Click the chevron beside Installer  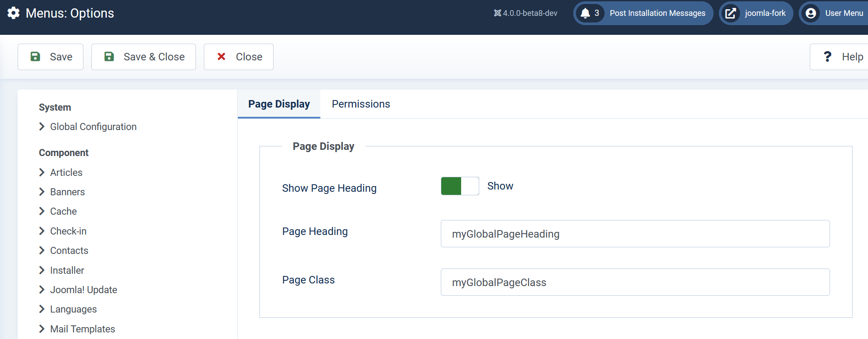[x=42, y=270]
